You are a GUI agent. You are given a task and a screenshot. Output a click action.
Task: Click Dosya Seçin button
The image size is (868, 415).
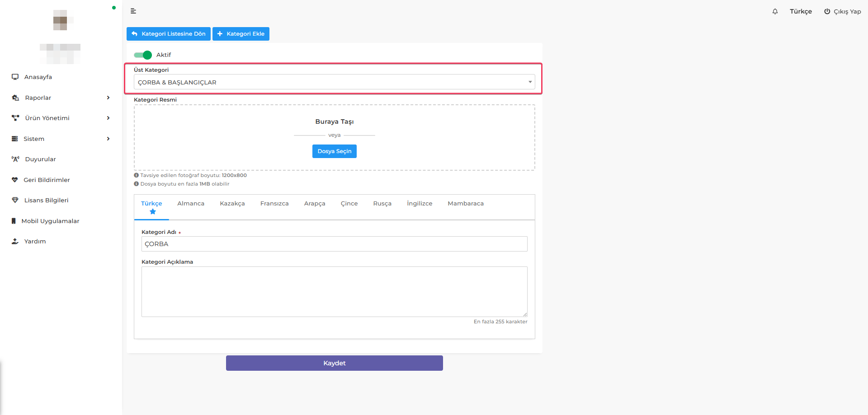click(335, 151)
